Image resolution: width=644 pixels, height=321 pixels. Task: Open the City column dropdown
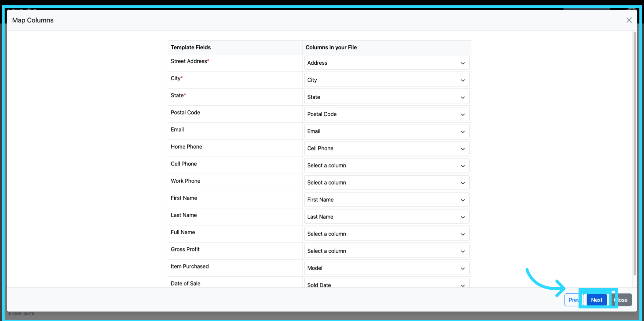[x=386, y=80]
